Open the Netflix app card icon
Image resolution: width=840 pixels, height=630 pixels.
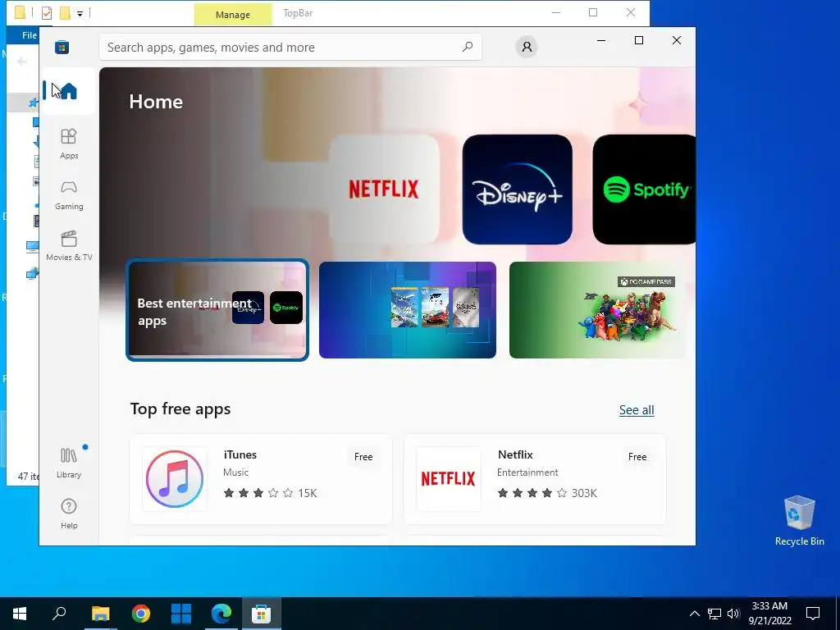click(x=449, y=479)
